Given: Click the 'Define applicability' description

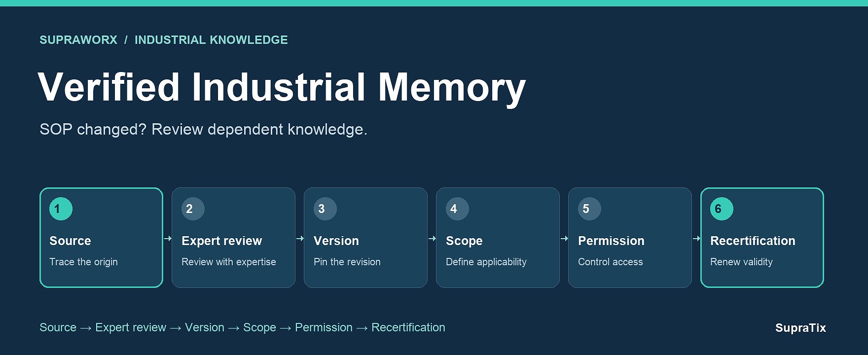Looking at the screenshot, I should click(x=486, y=262).
